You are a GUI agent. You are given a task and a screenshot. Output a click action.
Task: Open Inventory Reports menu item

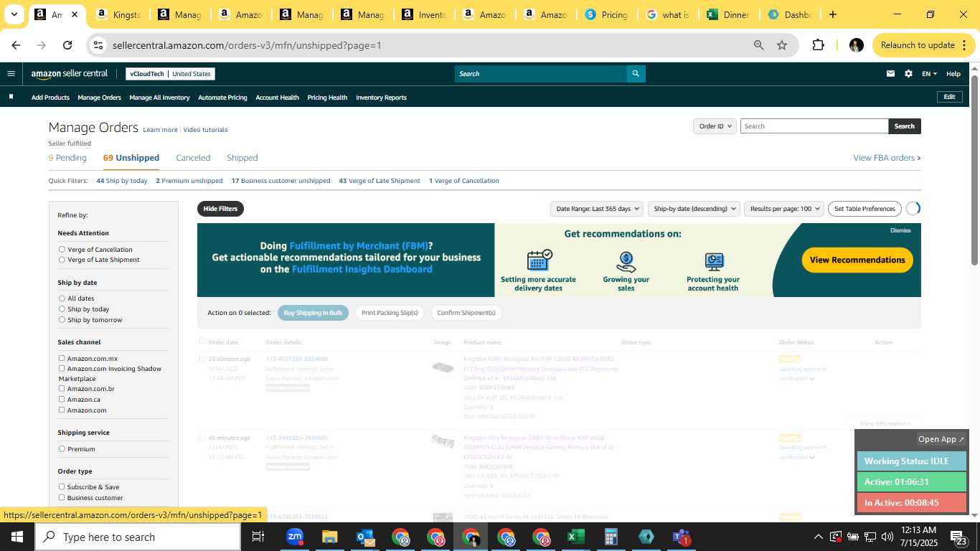(x=381, y=98)
